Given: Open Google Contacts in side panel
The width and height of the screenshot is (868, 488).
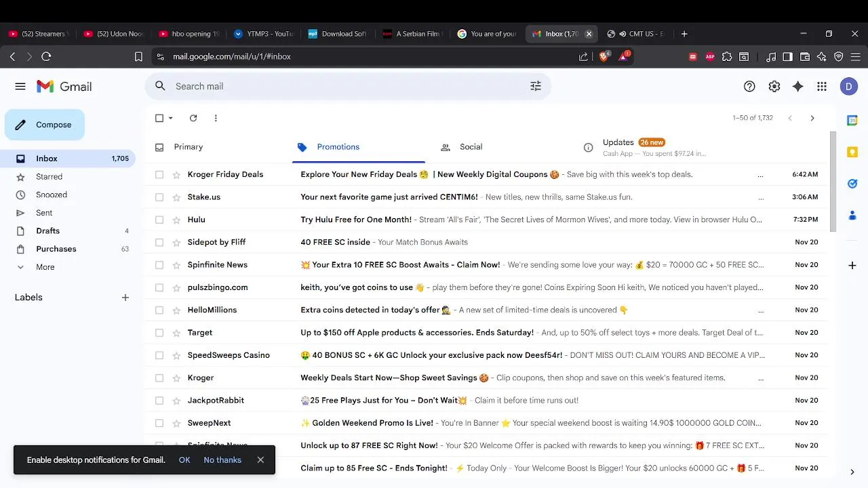Looking at the screenshot, I should coord(852,216).
